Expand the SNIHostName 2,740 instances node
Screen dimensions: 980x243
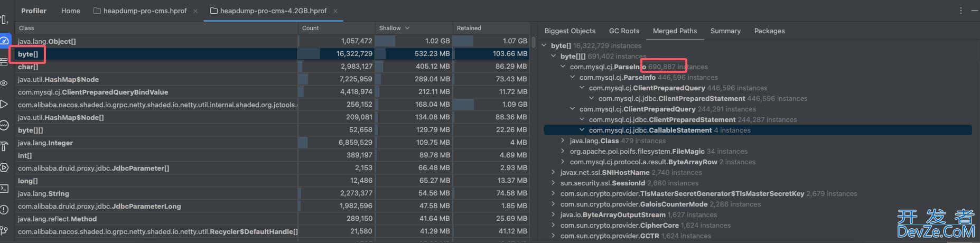(554, 172)
